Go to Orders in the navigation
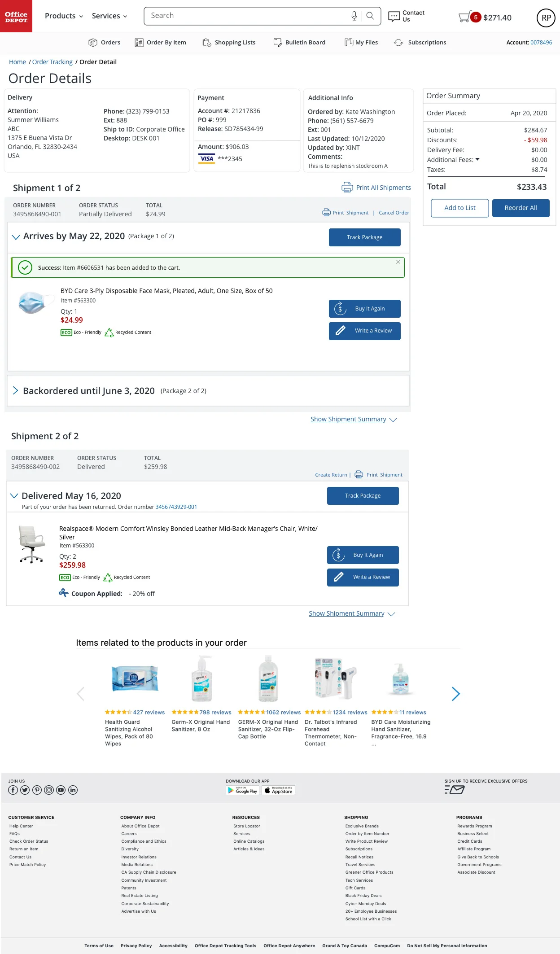560x954 pixels. click(105, 43)
